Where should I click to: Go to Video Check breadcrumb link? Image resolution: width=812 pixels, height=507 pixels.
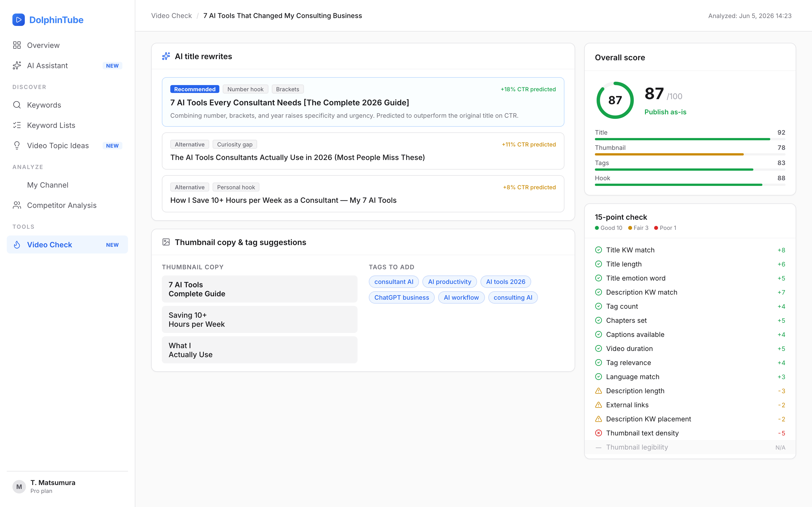pyautogui.click(x=171, y=16)
